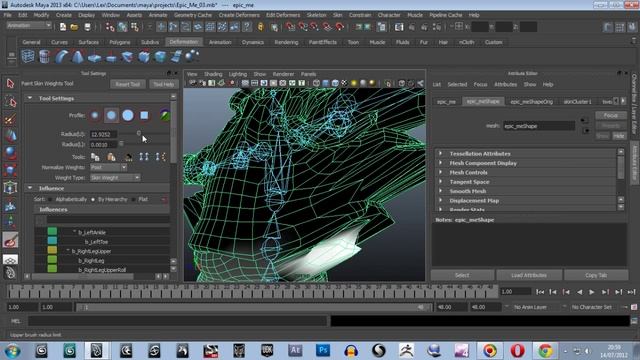Click the Copy Tab button
640x360 pixels.
pyautogui.click(x=596, y=276)
